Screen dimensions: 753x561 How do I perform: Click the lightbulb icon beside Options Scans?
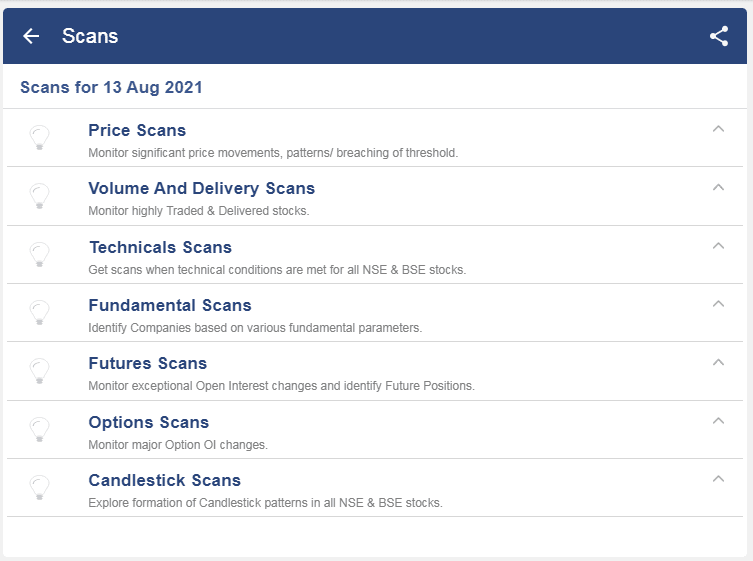point(39,429)
